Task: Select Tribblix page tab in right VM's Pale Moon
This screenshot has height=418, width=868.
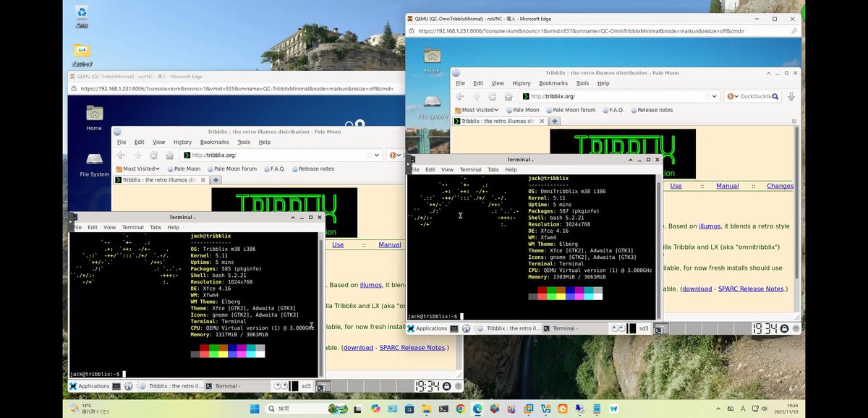Action: 500,121
